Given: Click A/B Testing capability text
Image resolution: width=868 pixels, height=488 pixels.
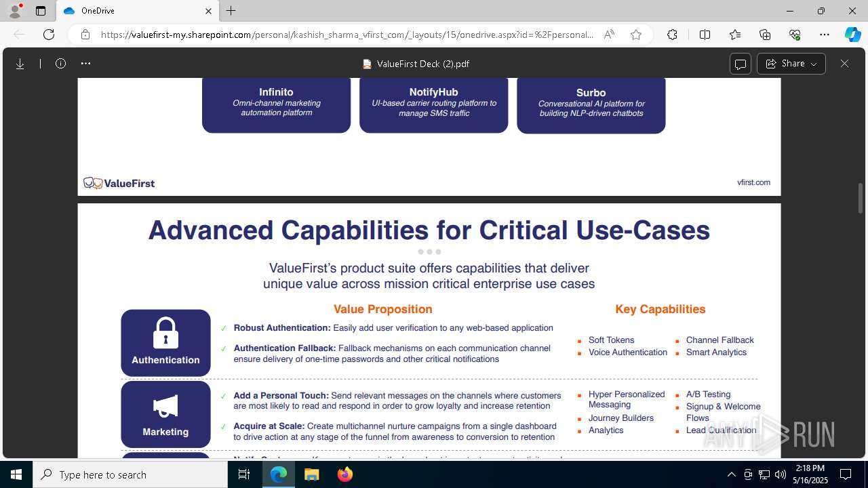Looking at the screenshot, I should click(x=708, y=394).
